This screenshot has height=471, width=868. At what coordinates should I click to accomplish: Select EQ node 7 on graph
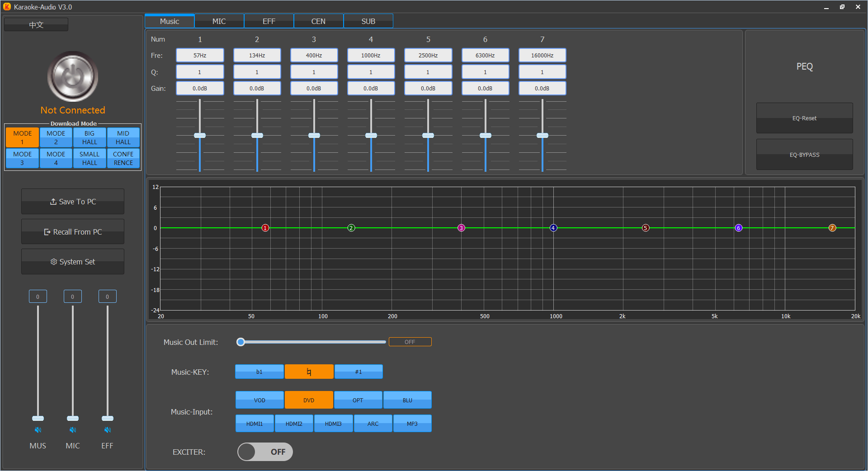832,228
